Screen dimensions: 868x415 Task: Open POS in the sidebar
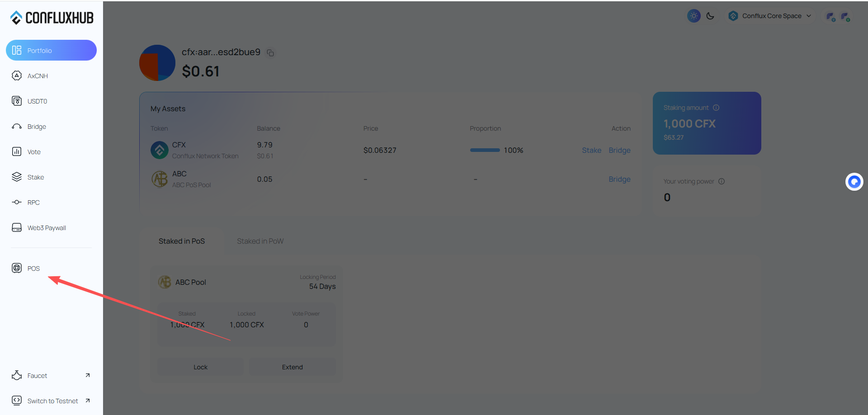[x=33, y=268]
